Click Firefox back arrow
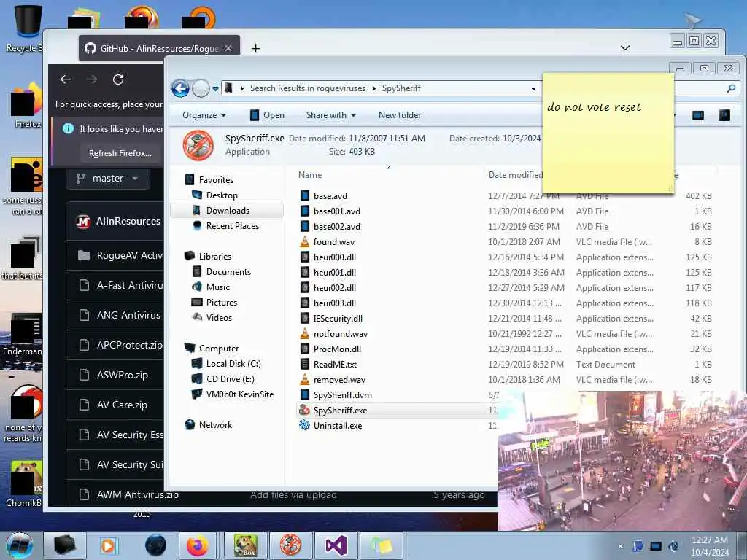Viewport: 747px width, 560px height. pyautogui.click(x=66, y=79)
